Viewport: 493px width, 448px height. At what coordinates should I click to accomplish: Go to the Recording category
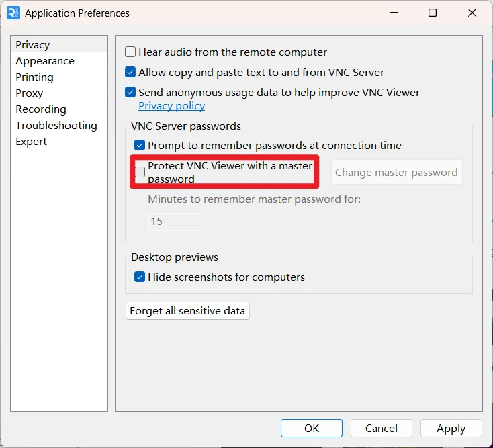[41, 109]
